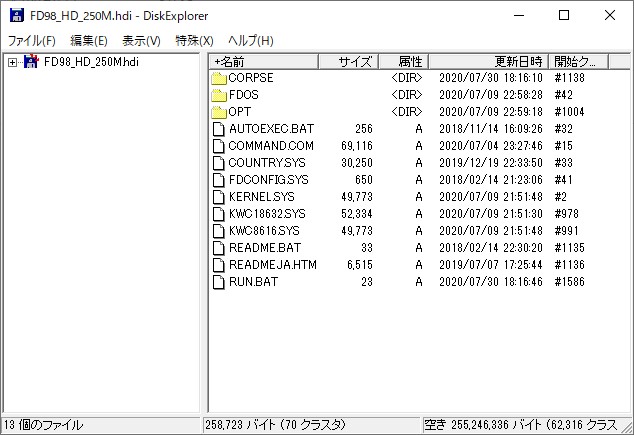Select the OPT folder name

pyautogui.click(x=239, y=112)
